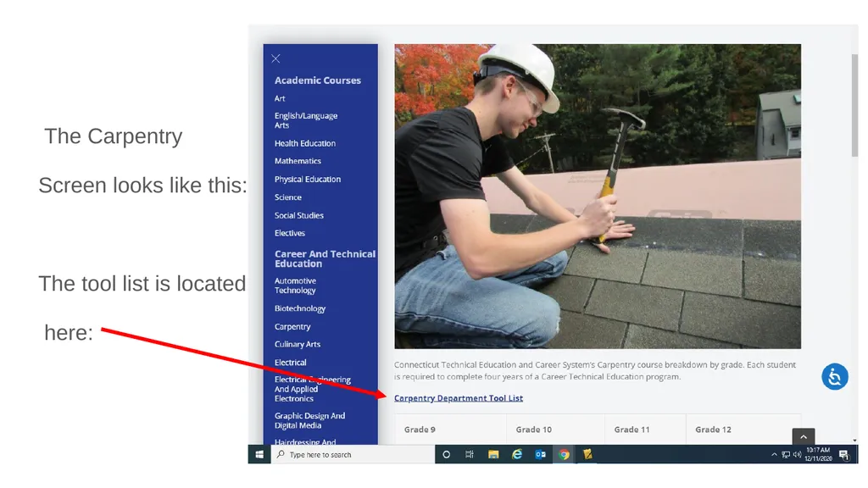
Task: Open the Carpentry Department Tool List link
Action: tap(459, 398)
